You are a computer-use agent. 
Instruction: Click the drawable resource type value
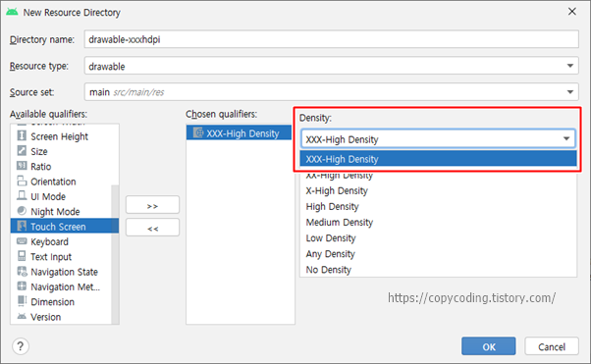(107, 67)
